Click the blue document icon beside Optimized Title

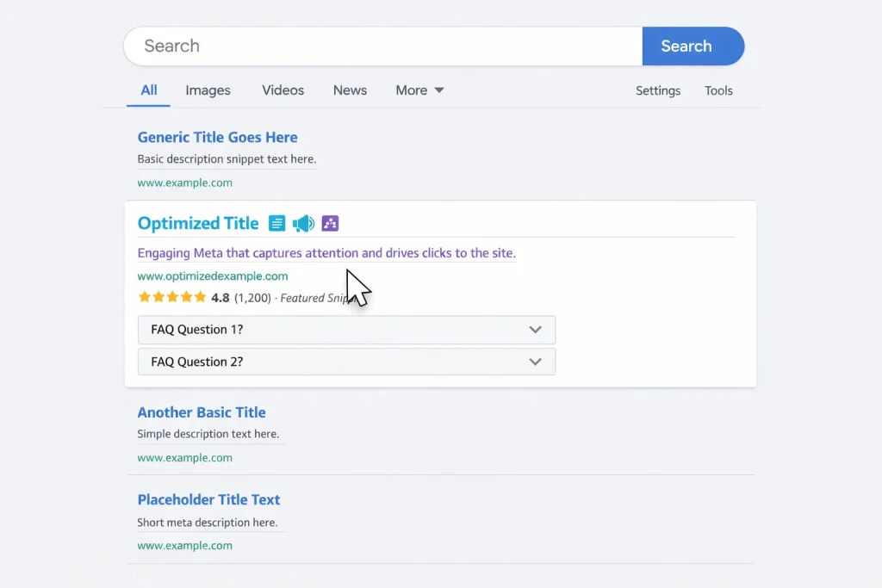click(x=276, y=223)
